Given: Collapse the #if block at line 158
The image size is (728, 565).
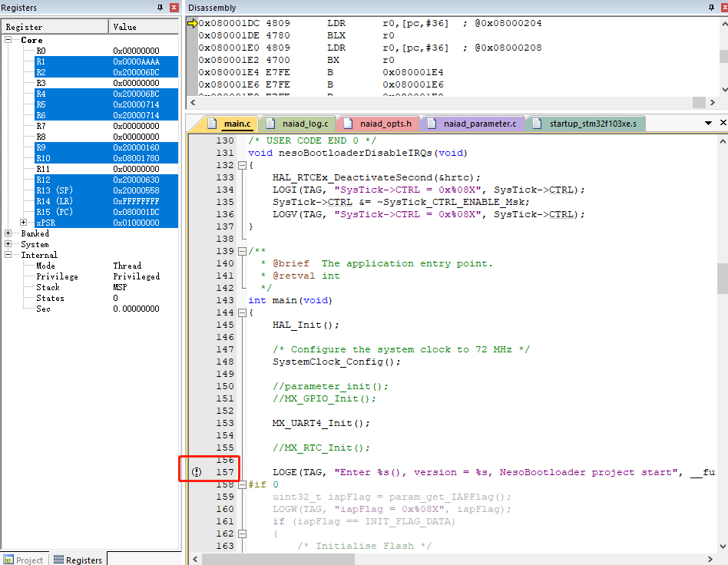Looking at the screenshot, I should tap(242, 484).
